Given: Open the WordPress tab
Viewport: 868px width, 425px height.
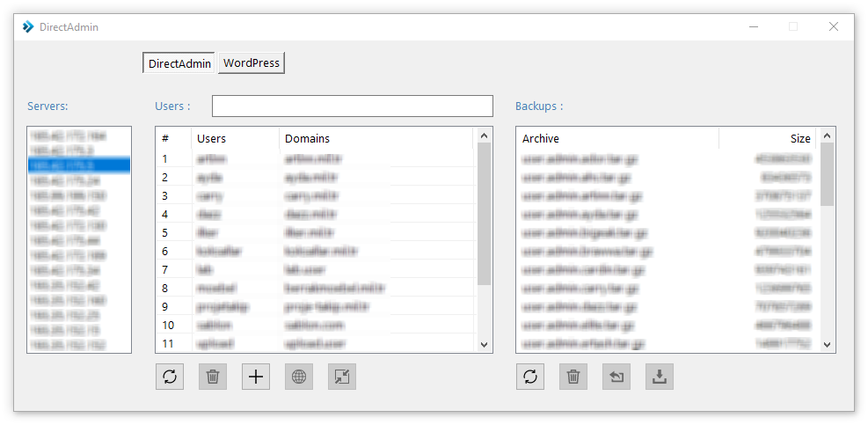Looking at the screenshot, I should (x=252, y=63).
